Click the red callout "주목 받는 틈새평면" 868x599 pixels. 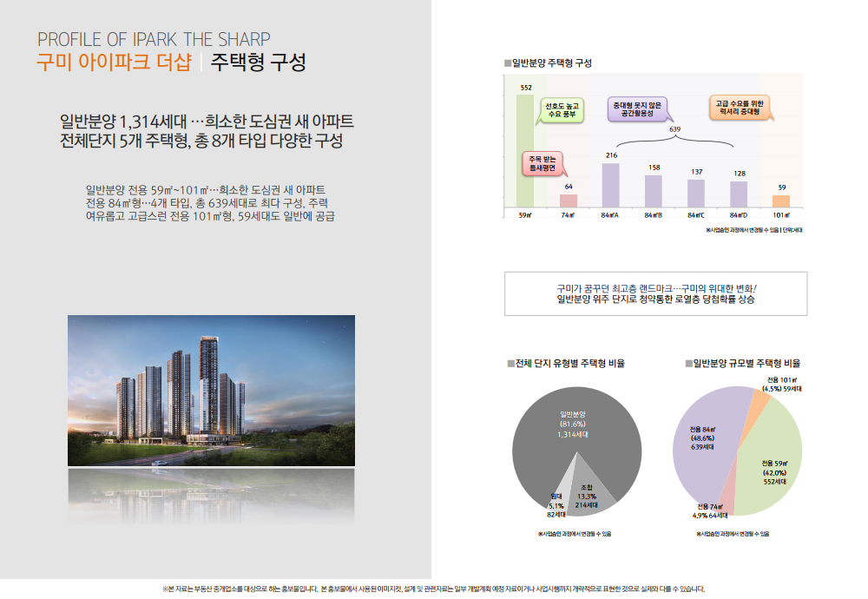pyautogui.click(x=542, y=163)
